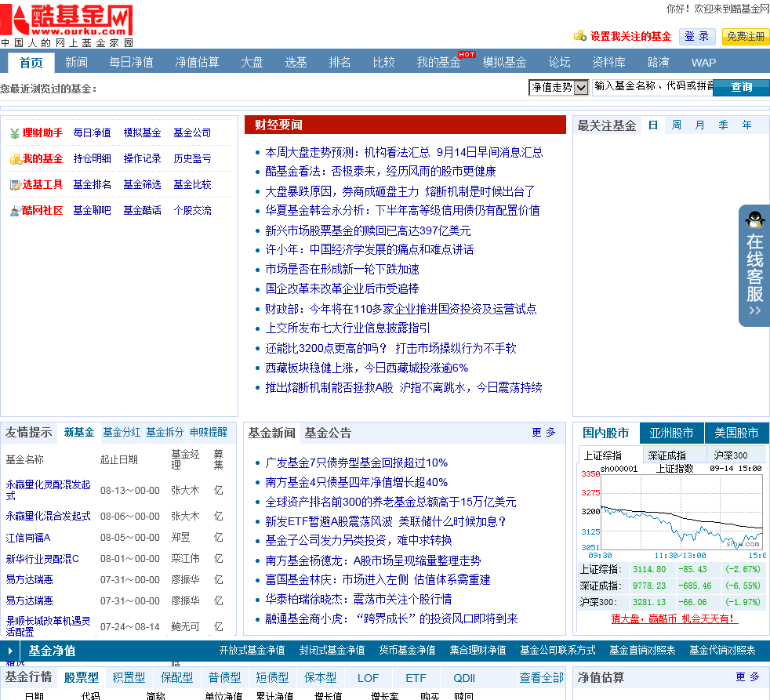Open 模拟基金 in navigation bar
Image resolution: width=770 pixels, height=700 pixels.
click(504, 63)
